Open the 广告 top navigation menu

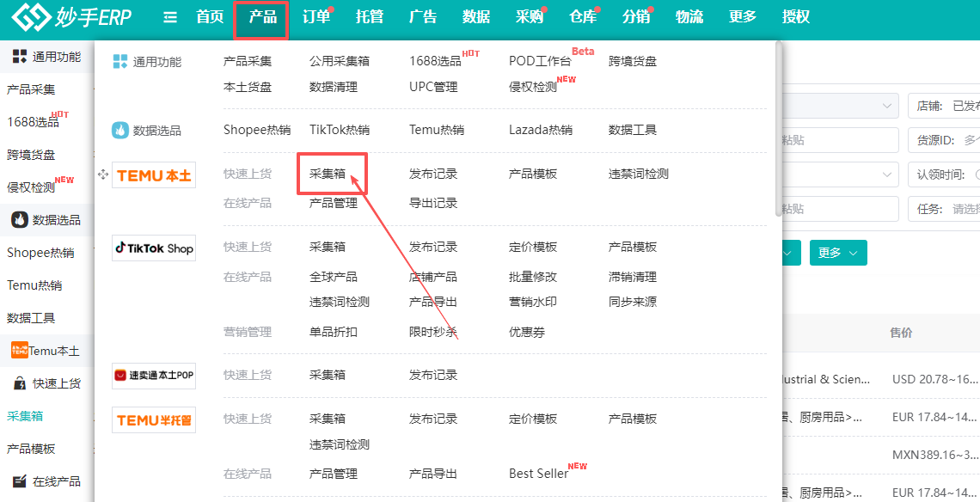coord(422,17)
